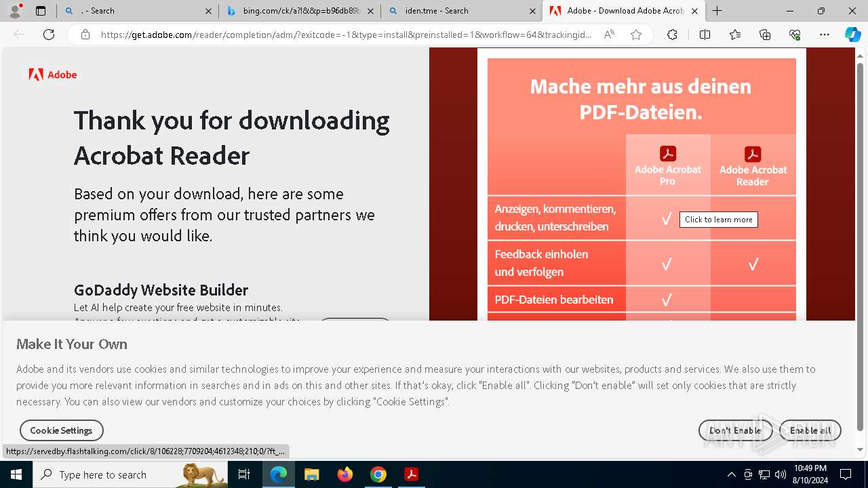Click the Adobe Acrobat Pro icon in ad
The image size is (868, 488).
[668, 154]
